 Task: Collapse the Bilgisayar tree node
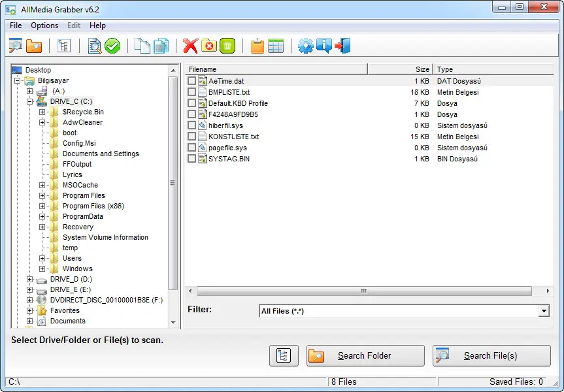(x=17, y=80)
